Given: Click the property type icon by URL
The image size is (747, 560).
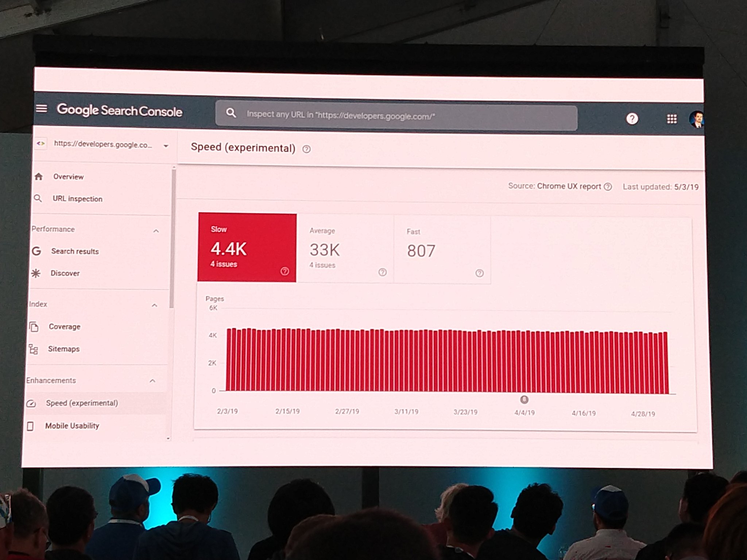Looking at the screenshot, I should click(x=41, y=144).
